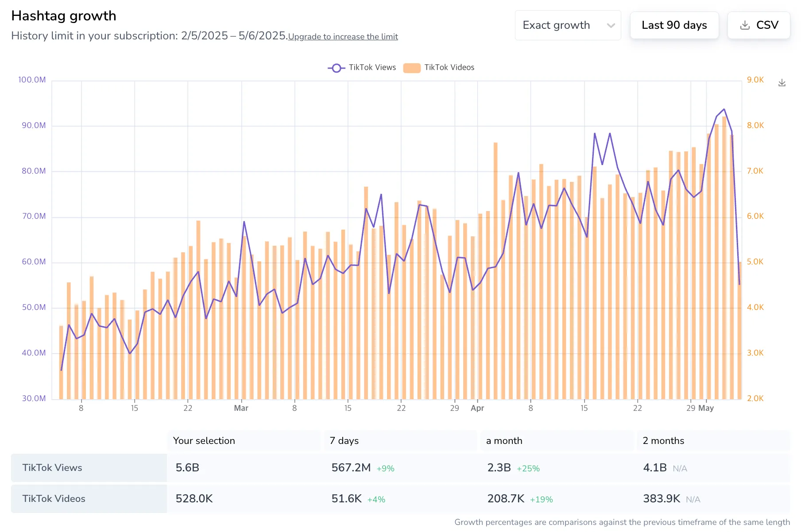Click the orange TikTok Videos legend swatch

tap(412, 68)
